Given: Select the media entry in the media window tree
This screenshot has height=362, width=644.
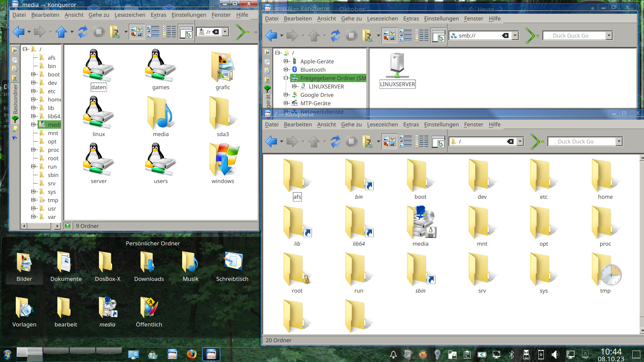Looking at the screenshot, I should (x=50, y=125).
